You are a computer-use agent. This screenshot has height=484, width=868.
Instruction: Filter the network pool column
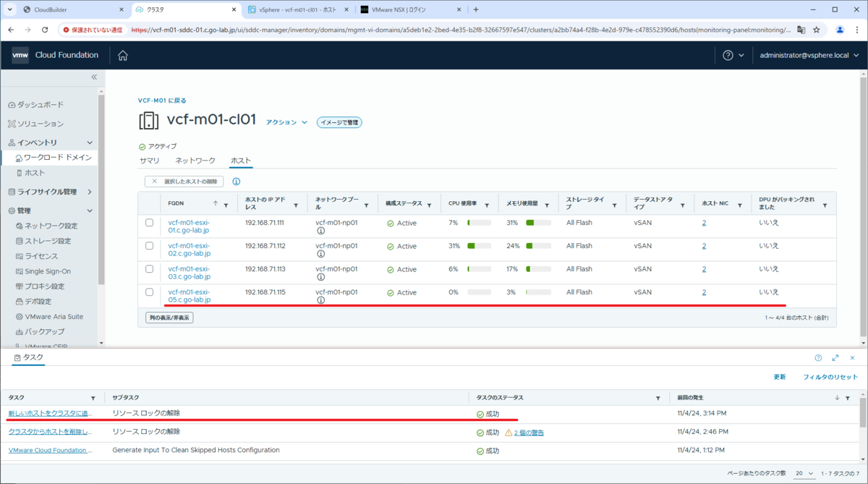[x=367, y=205]
